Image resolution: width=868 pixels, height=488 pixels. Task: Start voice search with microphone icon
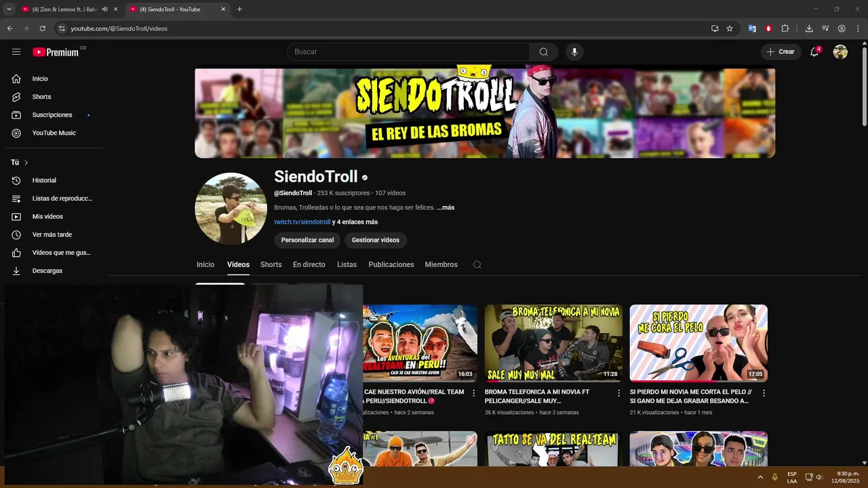point(574,52)
